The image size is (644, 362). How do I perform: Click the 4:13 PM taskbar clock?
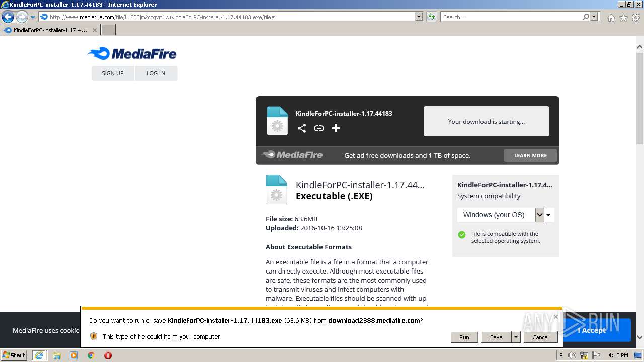click(x=618, y=355)
